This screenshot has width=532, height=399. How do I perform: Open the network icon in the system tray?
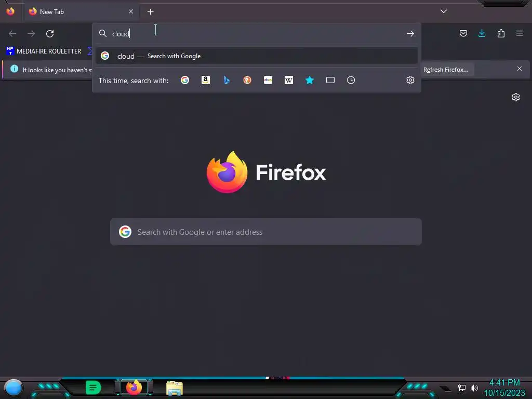(462, 388)
